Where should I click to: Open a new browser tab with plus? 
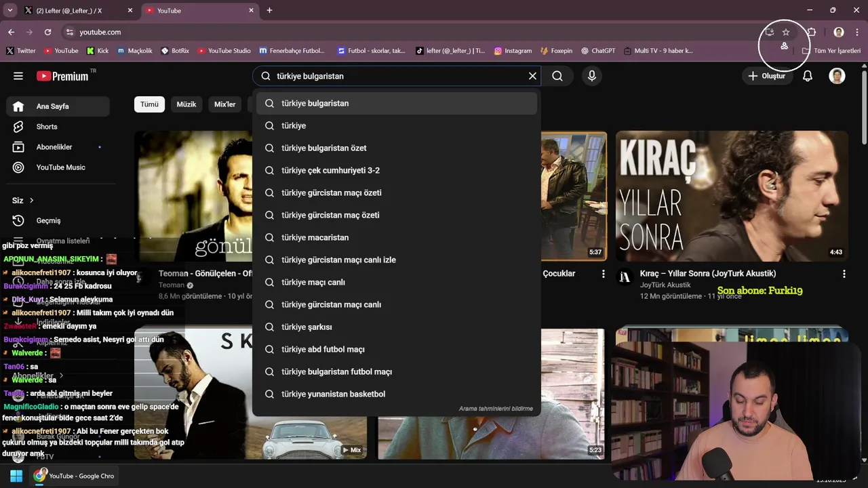tap(269, 10)
